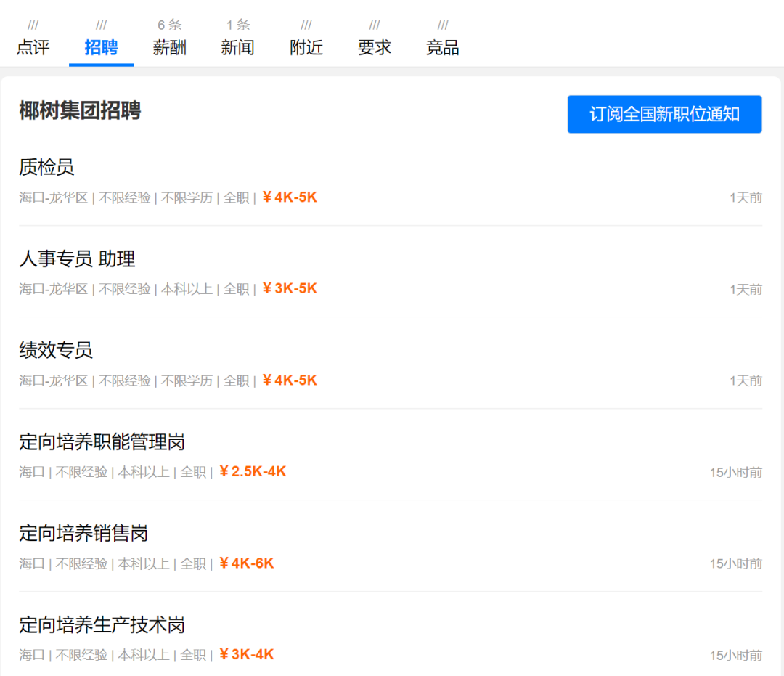Open the 质检员 job listing
784x676 pixels.
tap(46, 168)
